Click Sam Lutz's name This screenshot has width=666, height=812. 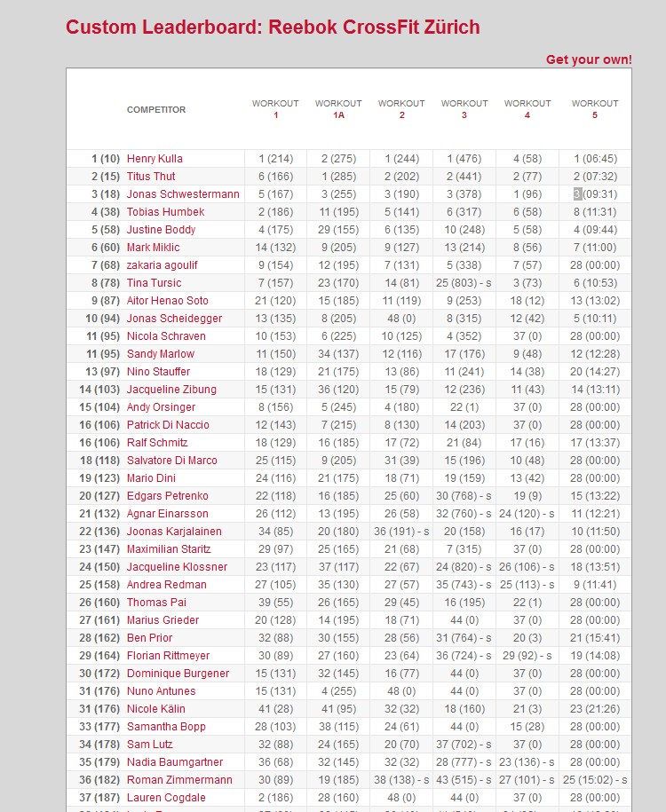pyautogui.click(x=150, y=745)
